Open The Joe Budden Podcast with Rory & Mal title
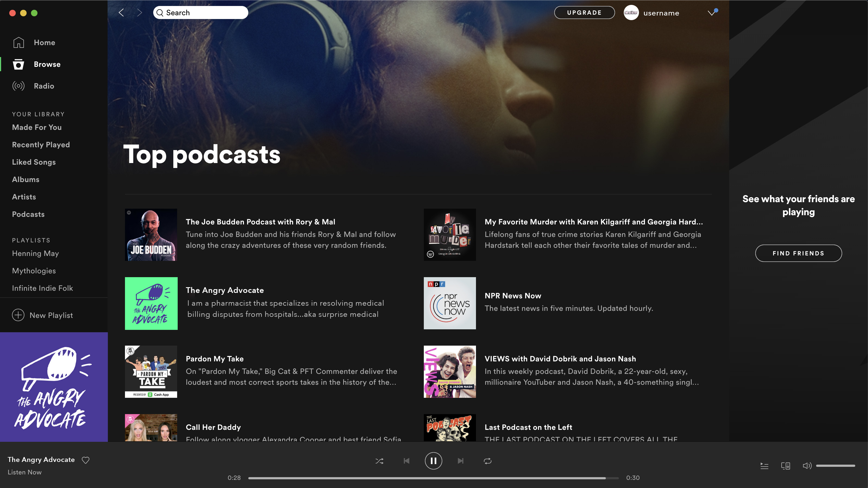This screenshot has width=868, height=488. (261, 222)
